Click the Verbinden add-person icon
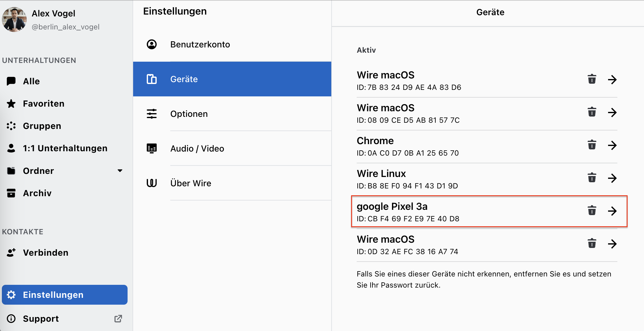The image size is (644, 331). pos(11,253)
